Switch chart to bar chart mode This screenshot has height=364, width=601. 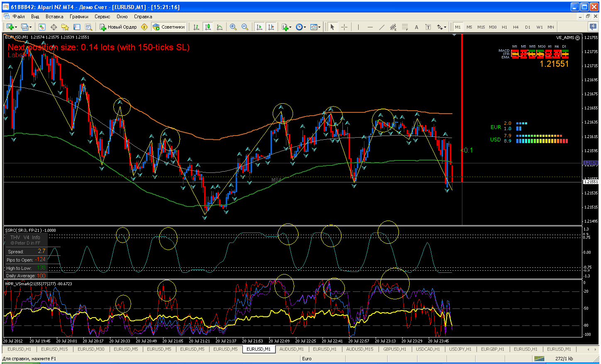pyautogui.click(x=196, y=27)
